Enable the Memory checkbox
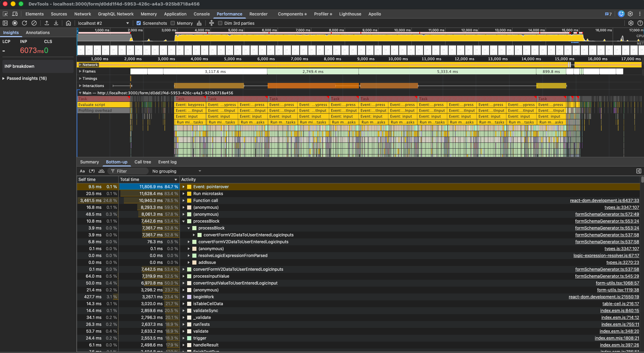This screenshot has height=353, width=644. (173, 23)
